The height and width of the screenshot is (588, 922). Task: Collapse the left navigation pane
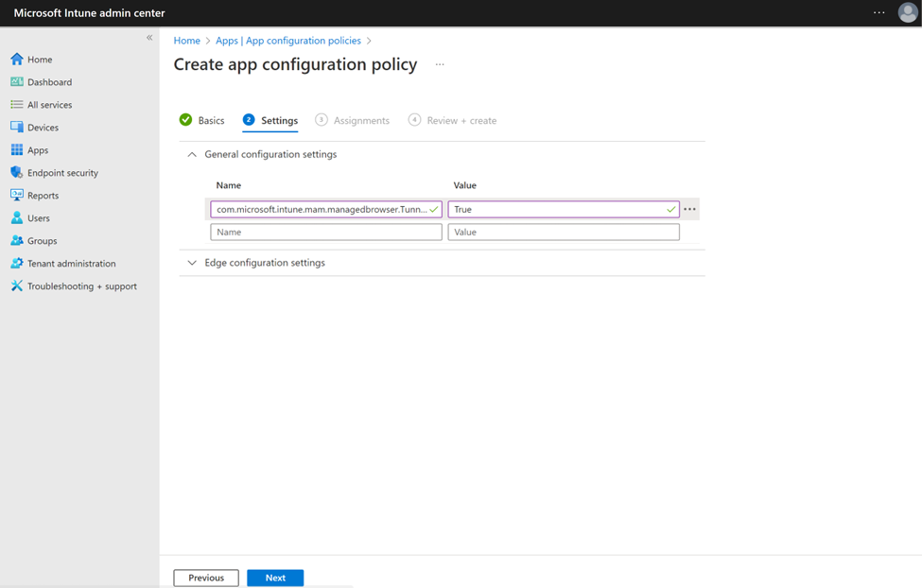[148, 37]
